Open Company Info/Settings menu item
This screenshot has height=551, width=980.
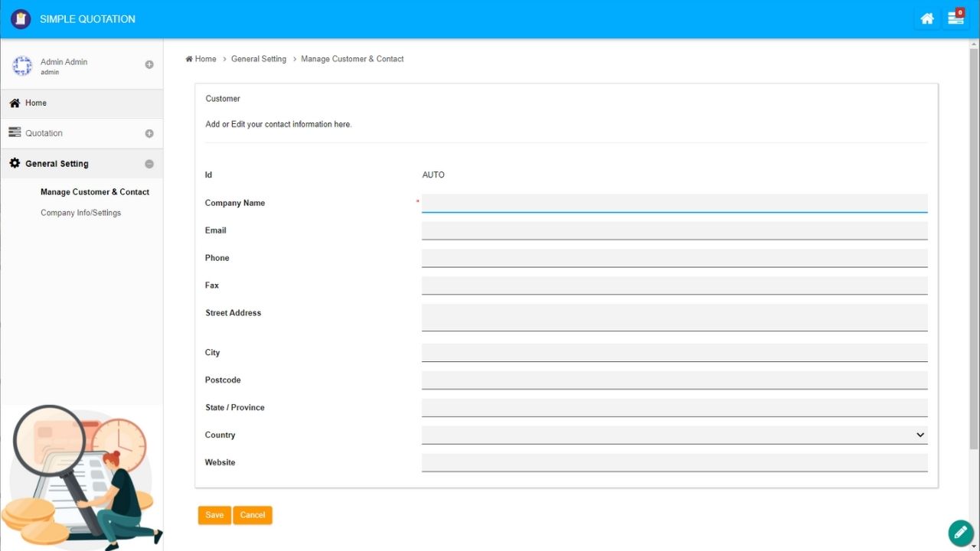pos(80,213)
